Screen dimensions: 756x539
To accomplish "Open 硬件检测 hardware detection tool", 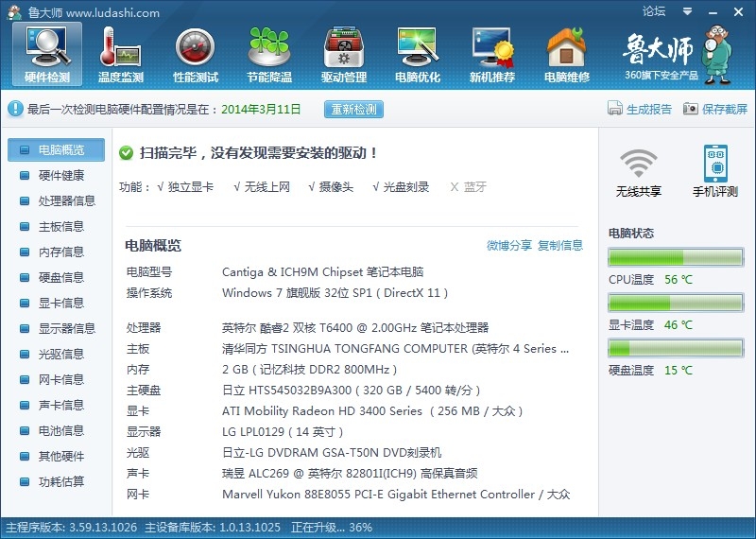I will [x=47, y=54].
